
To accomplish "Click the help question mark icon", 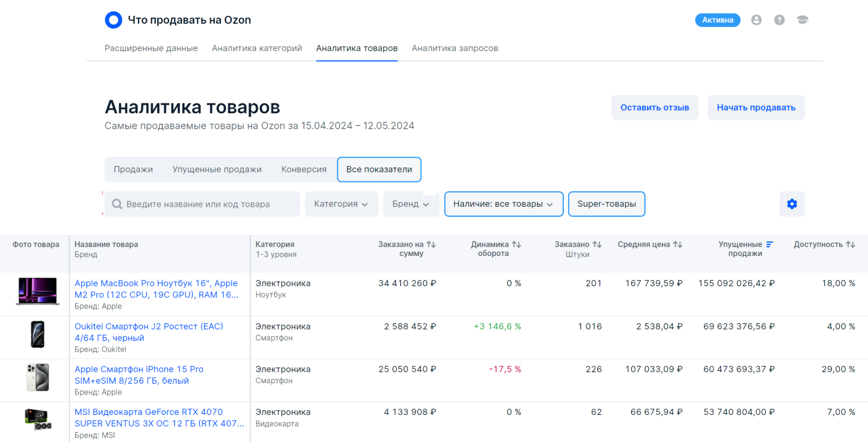I will (x=779, y=20).
